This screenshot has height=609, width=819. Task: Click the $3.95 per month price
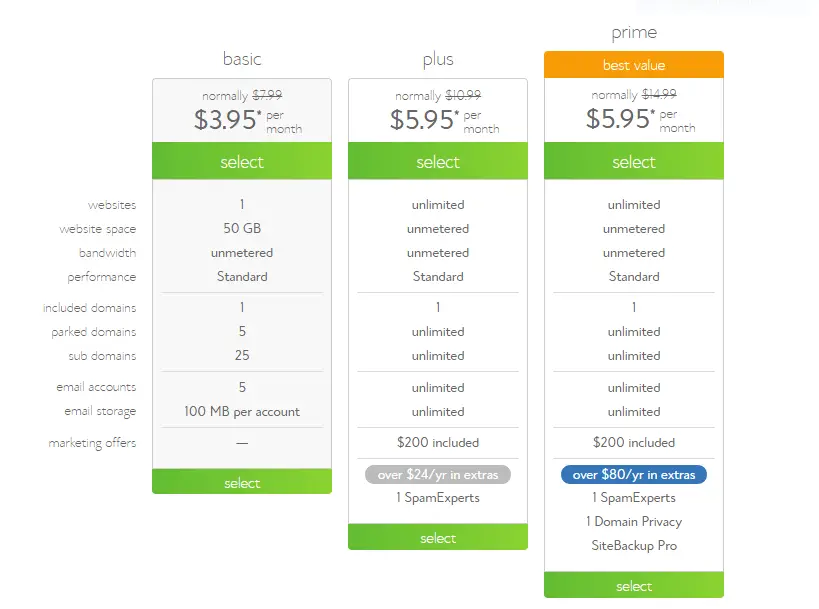248,120
